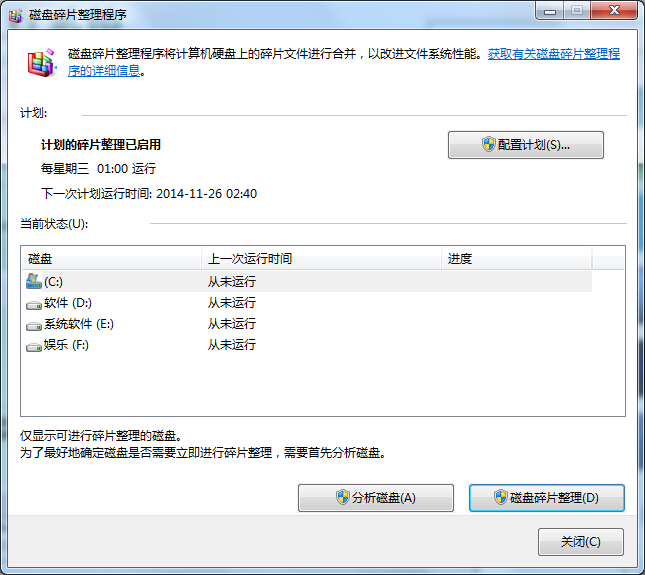Select the 娱乐 (F:) disk row
Screen dimensions: 645x575
[308, 345]
